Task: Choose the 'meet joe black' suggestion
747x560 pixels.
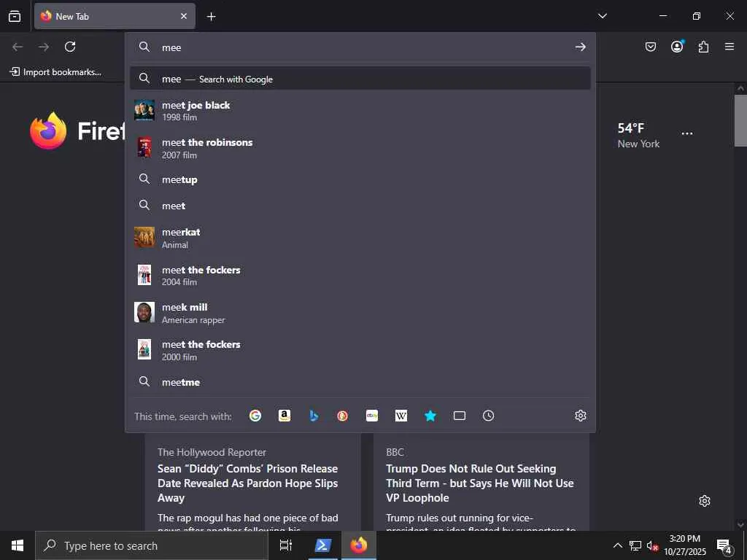Action: point(360,111)
